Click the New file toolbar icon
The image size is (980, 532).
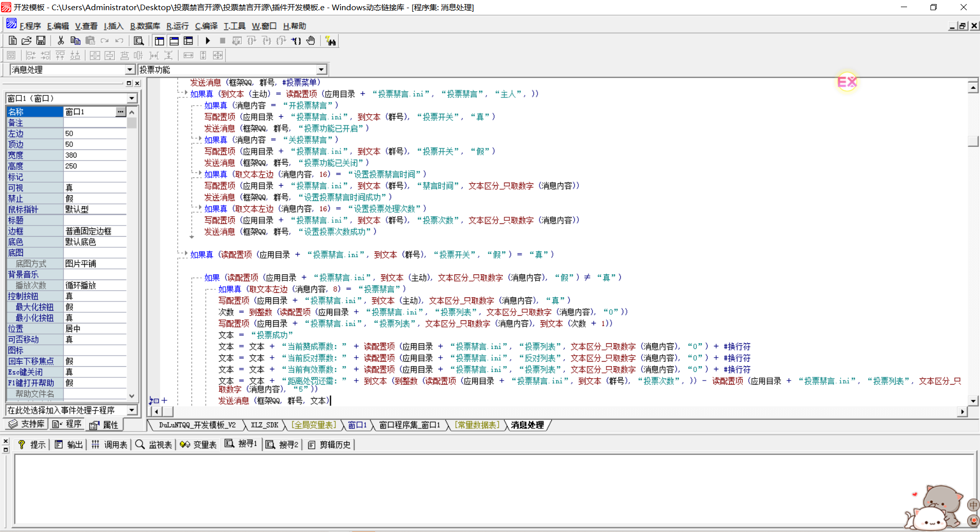pos(13,41)
